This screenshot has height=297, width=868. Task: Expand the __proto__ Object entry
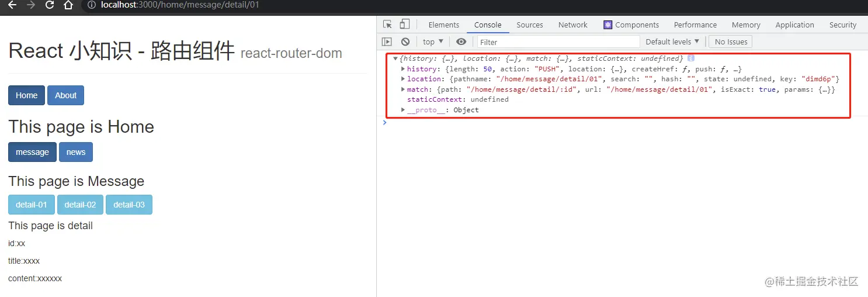pos(403,110)
